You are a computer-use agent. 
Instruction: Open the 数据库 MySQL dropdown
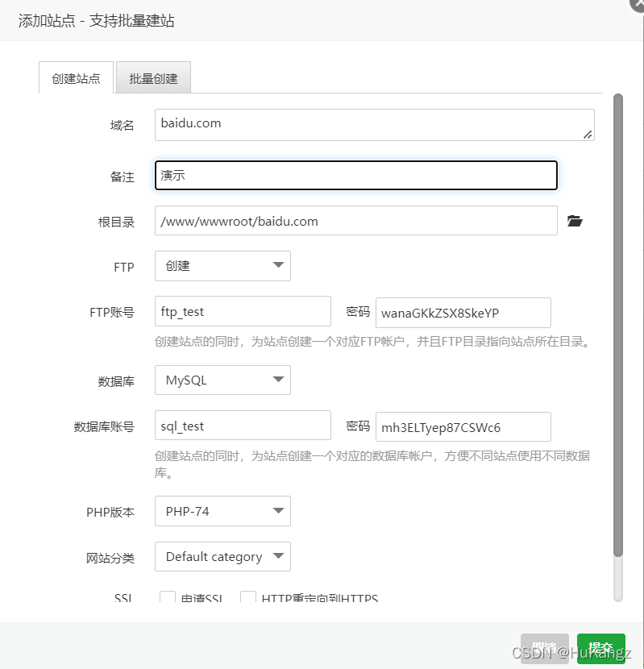tap(222, 380)
